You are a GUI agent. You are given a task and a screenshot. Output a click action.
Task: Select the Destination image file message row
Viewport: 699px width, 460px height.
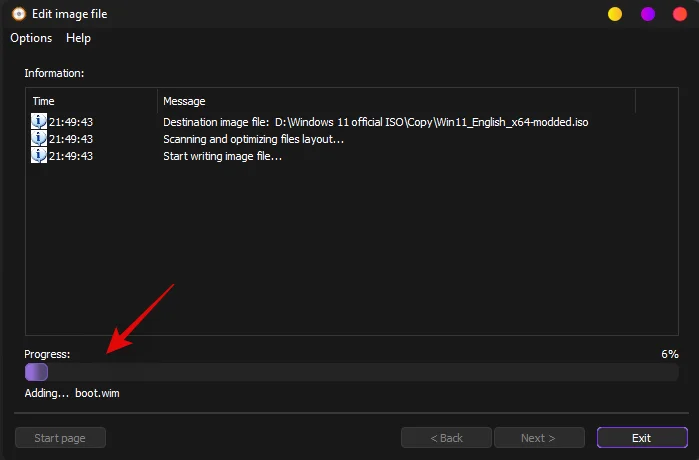point(375,122)
